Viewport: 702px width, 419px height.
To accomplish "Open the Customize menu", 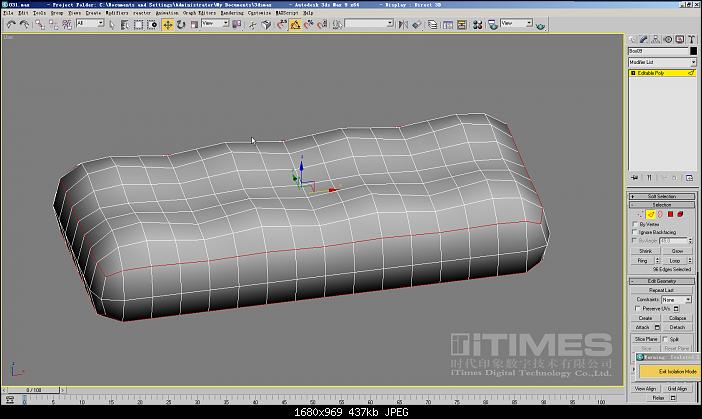I will click(259, 13).
